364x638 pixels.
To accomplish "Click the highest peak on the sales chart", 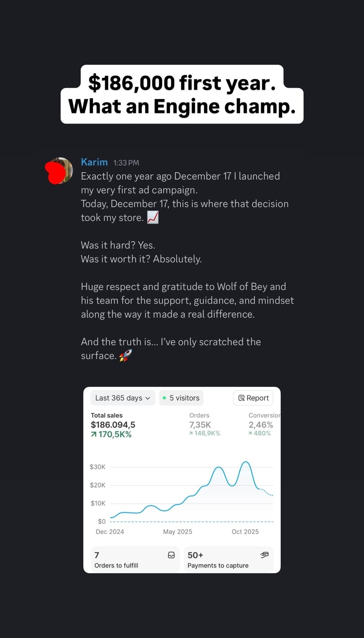I will point(246,462).
